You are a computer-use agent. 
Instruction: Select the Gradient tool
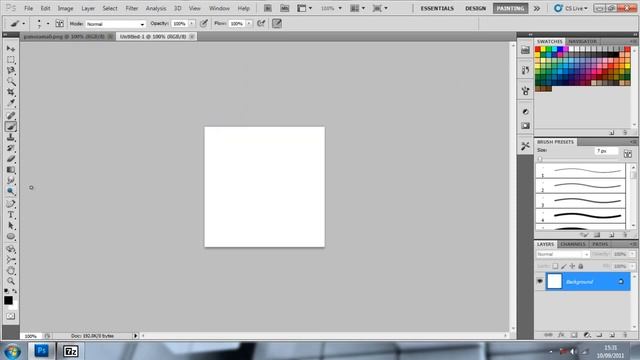coord(11,170)
